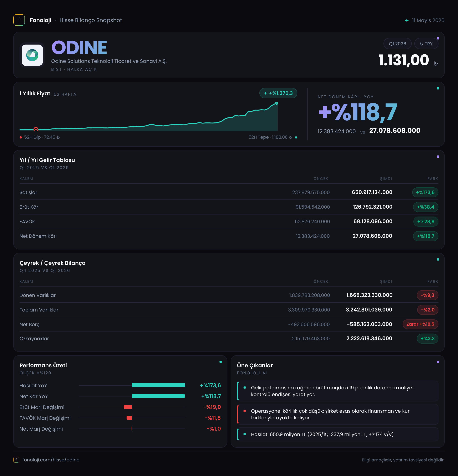Click the +%173,6 Satışlar change badge
This screenshot has width=458, height=476.
coord(425,192)
